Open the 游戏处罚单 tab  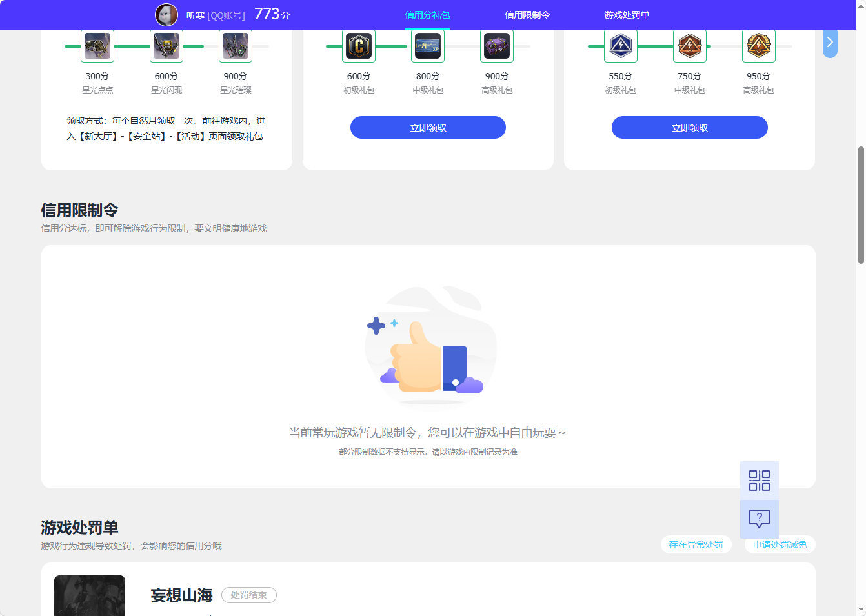click(x=627, y=15)
